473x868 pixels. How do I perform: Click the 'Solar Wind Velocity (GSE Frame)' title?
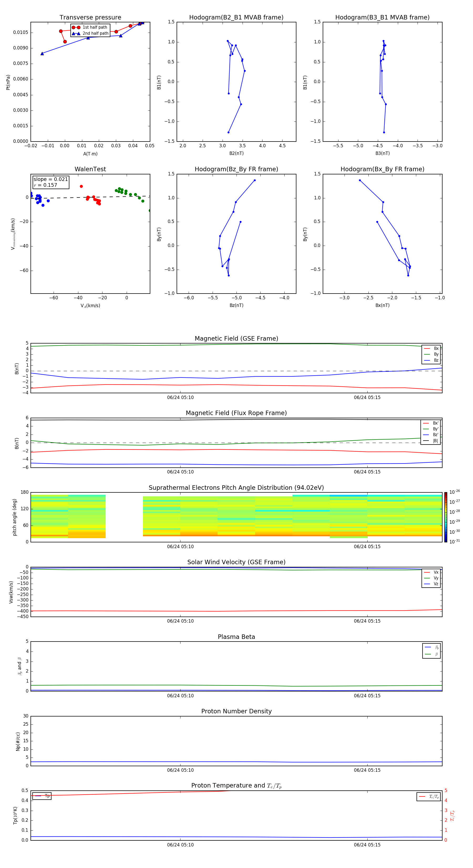236,562
